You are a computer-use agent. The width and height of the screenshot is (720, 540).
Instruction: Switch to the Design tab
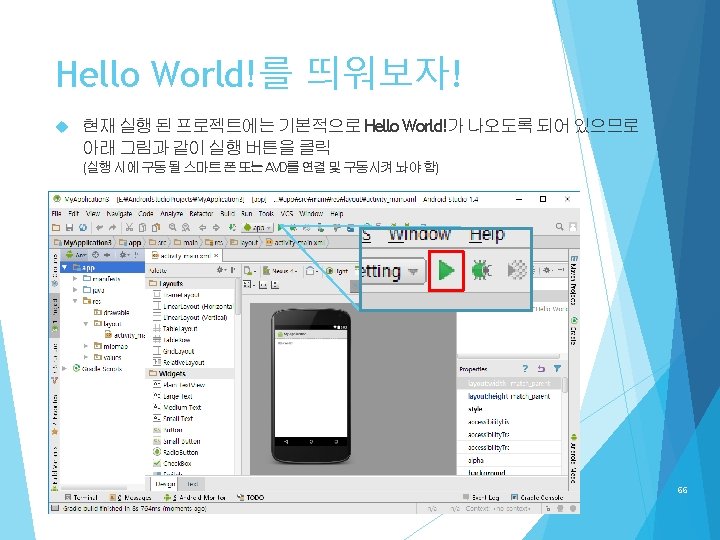tap(165, 484)
